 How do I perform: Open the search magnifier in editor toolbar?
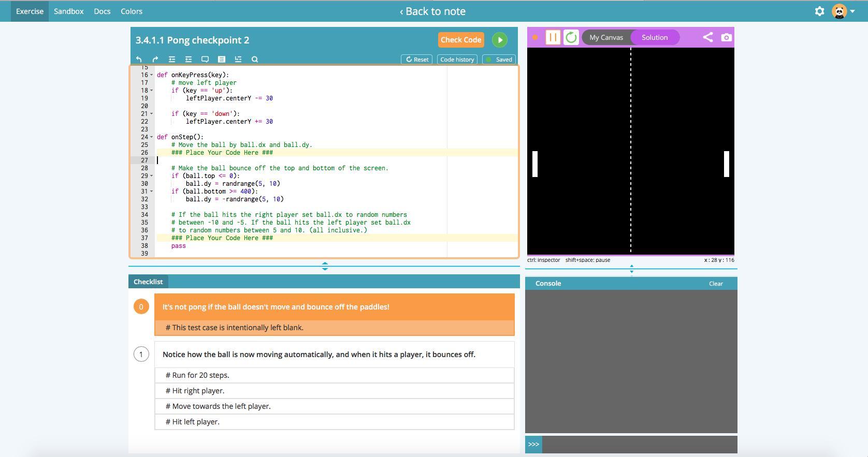click(255, 60)
